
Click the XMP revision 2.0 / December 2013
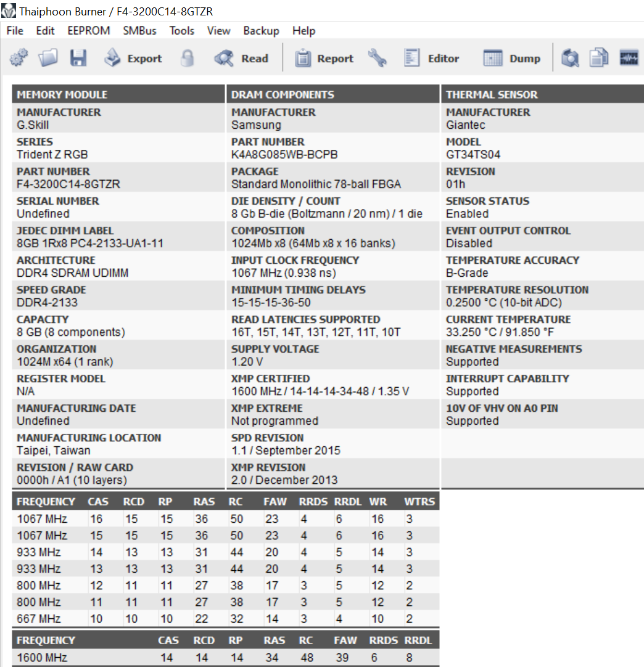284,480
